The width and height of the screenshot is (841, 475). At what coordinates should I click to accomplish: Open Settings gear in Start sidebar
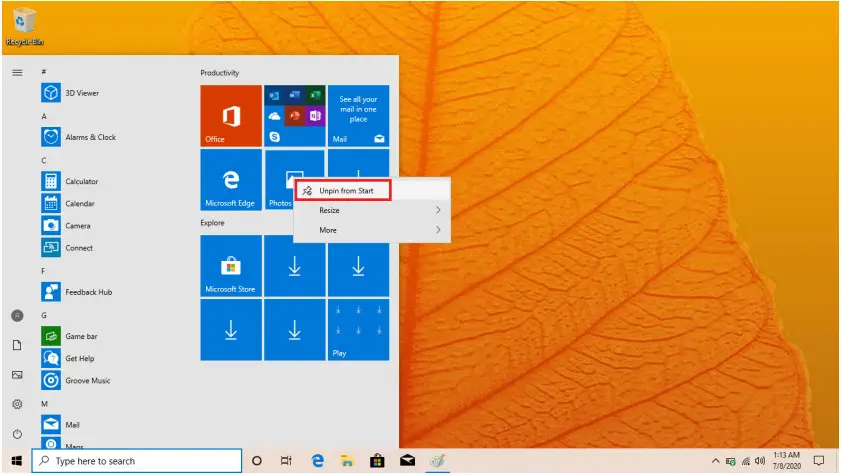[17, 404]
